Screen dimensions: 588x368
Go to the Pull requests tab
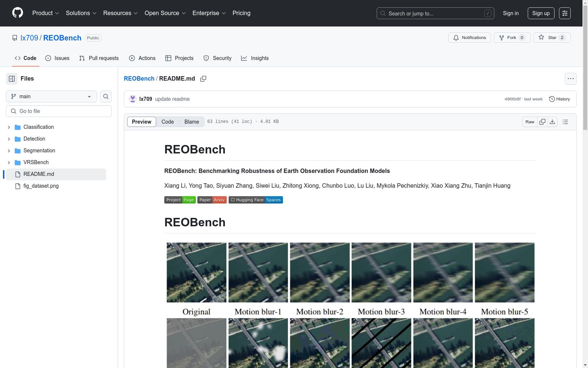click(x=99, y=58)
